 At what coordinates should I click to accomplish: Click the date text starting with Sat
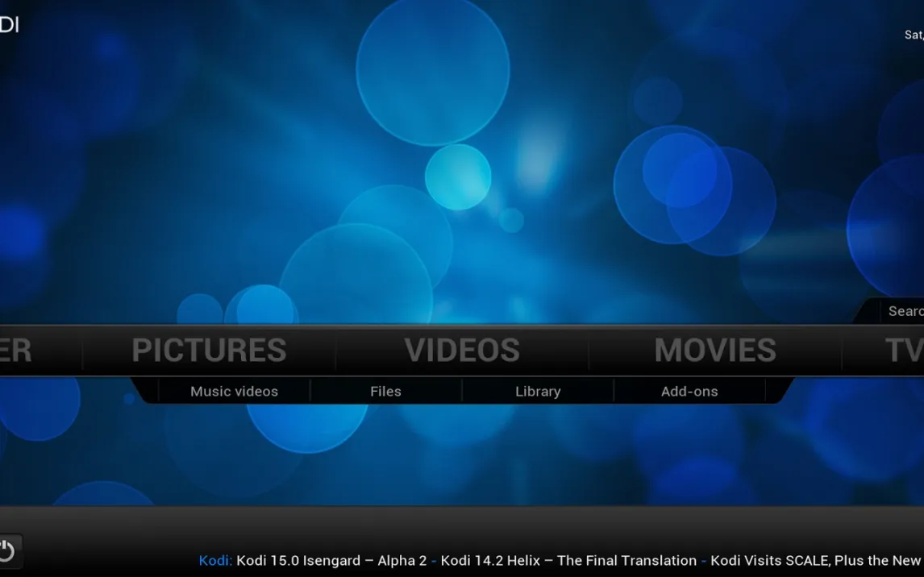(914, 35)
